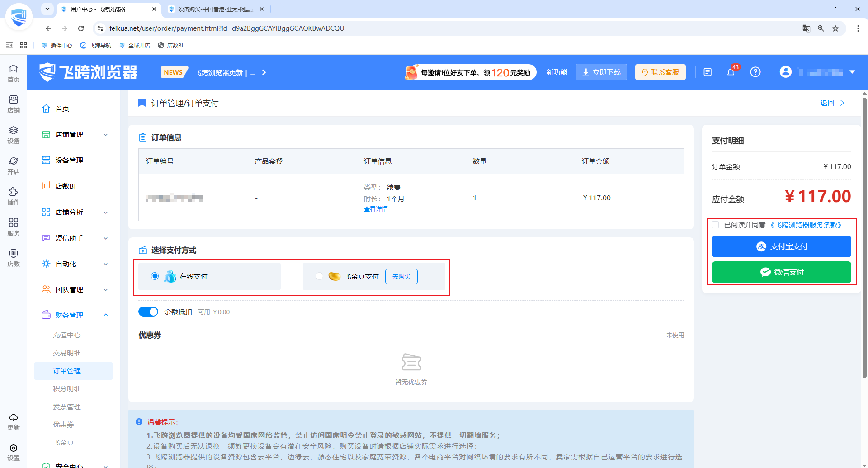Image resolution: width=868 pixels, height=468 pixels.
Task: Click the 返回 link
Action: 832,103
